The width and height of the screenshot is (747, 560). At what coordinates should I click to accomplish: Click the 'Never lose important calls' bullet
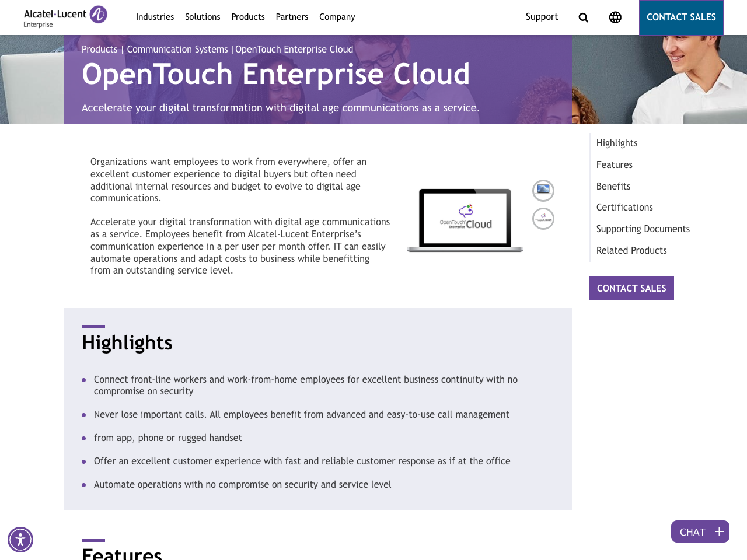pos(302,414)
